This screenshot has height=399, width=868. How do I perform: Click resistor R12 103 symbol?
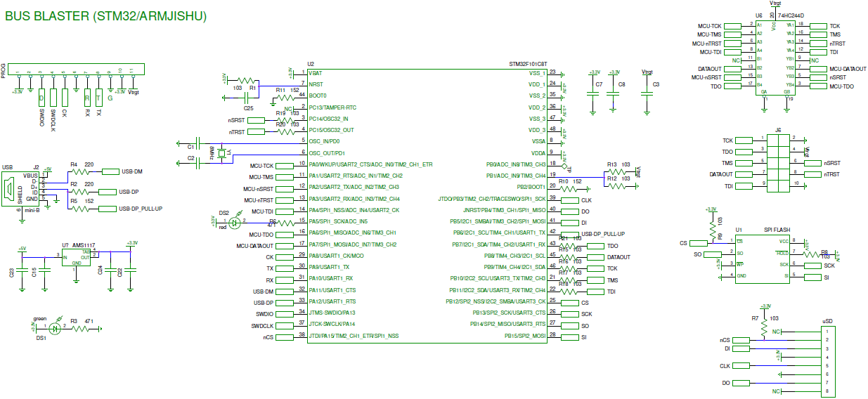(x=616, y=187)
